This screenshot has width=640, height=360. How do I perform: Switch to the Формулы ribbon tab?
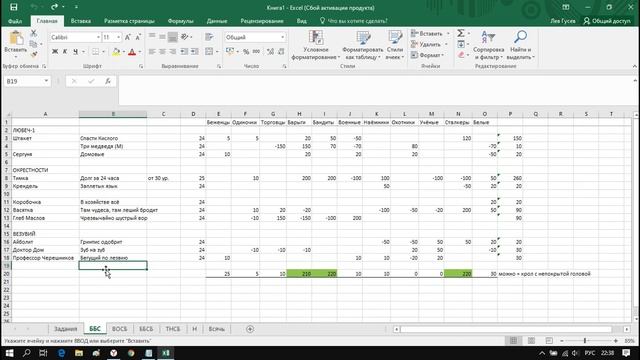coord(180,21)
